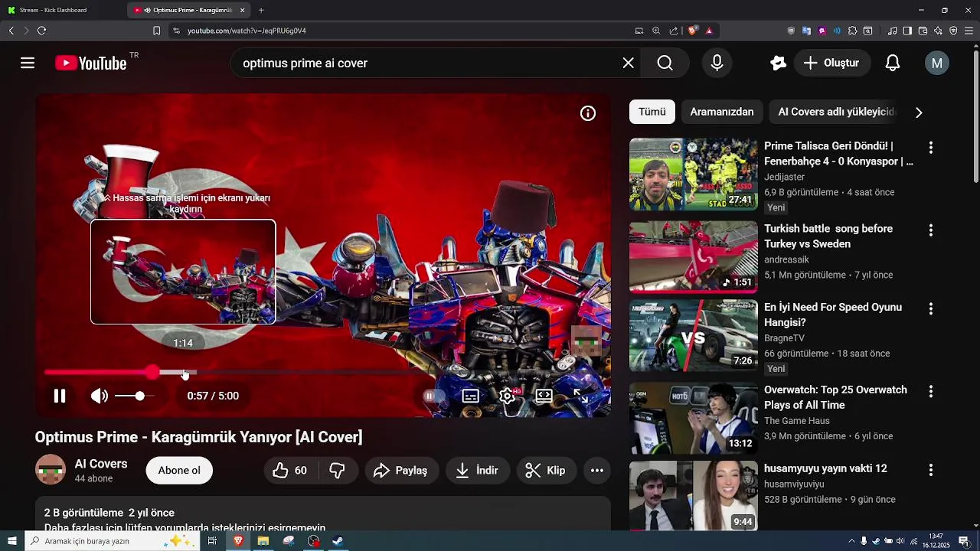Start voice search with the microphone
Image resolution: width=980 pixels, height=551 pixels.
(x=717, y=63)
